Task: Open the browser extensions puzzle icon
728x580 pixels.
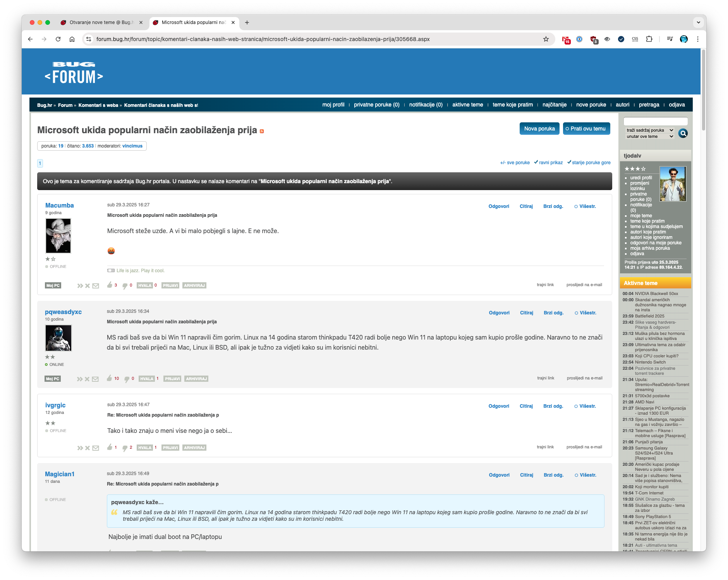Action: click(x=649, y=39)
